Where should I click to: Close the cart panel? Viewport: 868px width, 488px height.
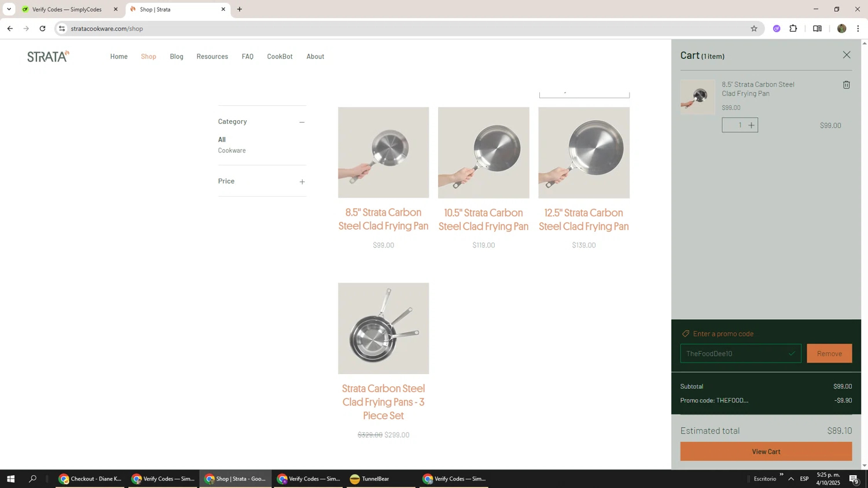pos(846,55)
